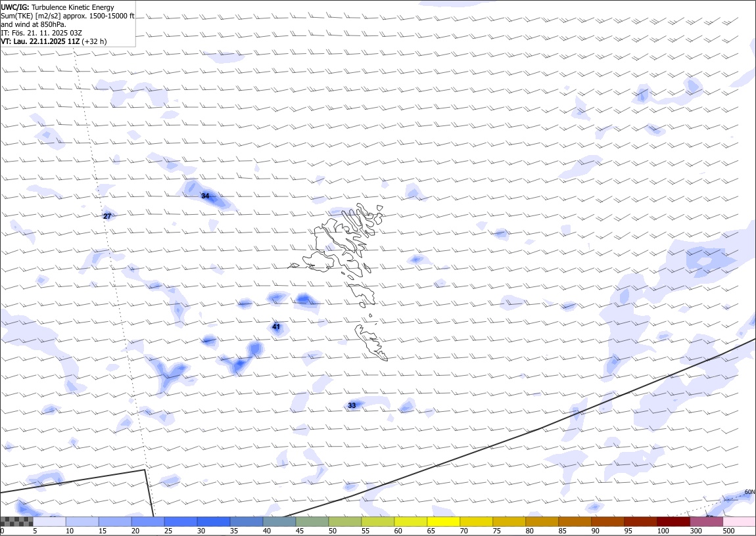This screenshot has width=756, height=536.
Task: Click the 35–40 legend swatch
Action: point(247,522)
